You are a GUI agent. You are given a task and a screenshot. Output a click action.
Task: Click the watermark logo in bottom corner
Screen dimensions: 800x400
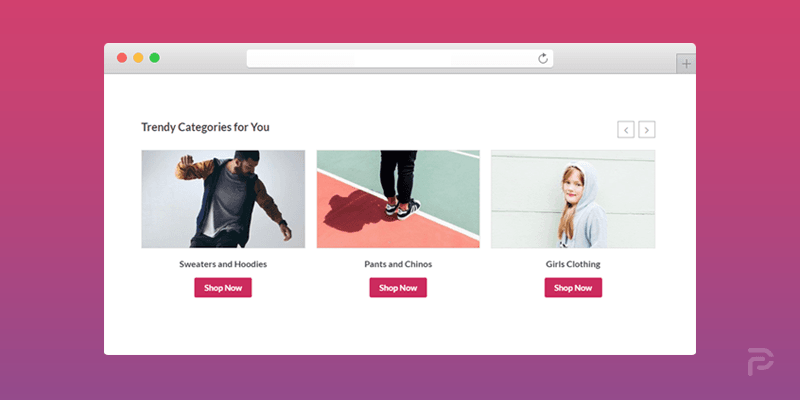click(760, 362)
